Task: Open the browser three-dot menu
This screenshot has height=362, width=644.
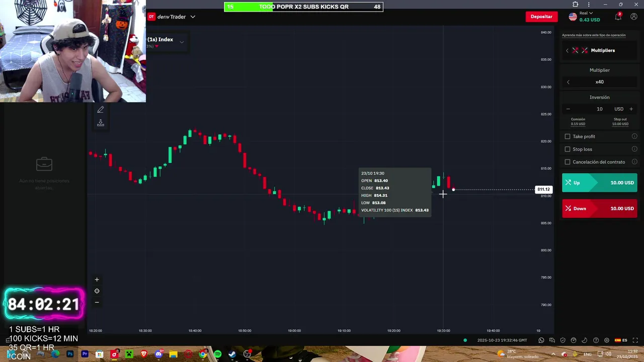Action: [x=589, y=5]
